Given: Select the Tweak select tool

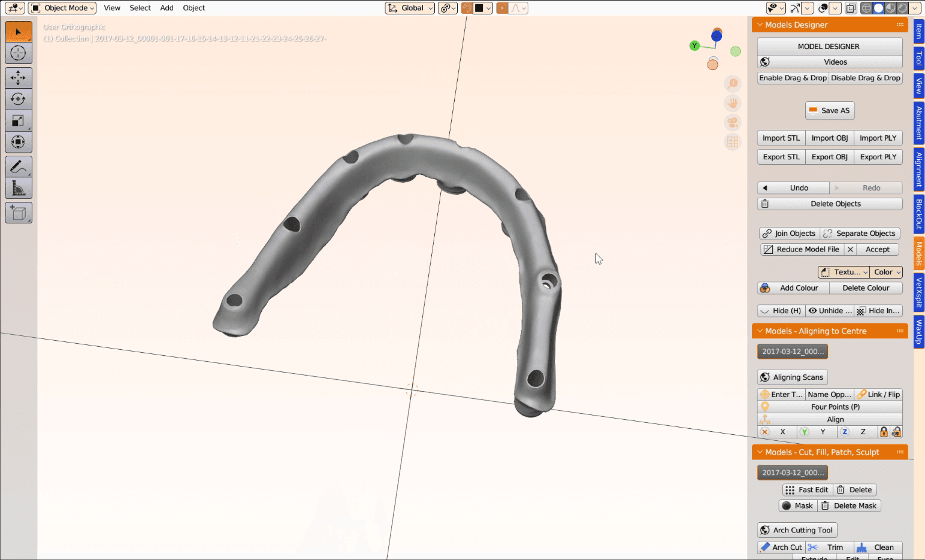Looking at the screenshot, I should pos(19,31).
